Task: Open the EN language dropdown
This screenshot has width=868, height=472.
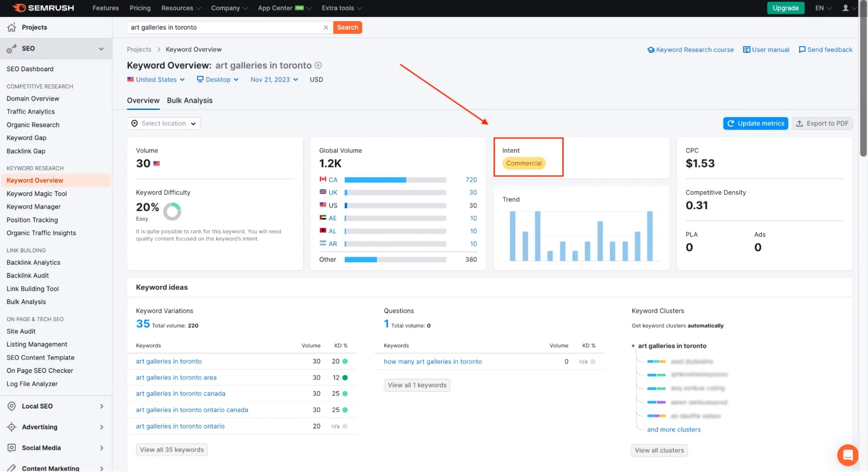Action: point(823,8)
